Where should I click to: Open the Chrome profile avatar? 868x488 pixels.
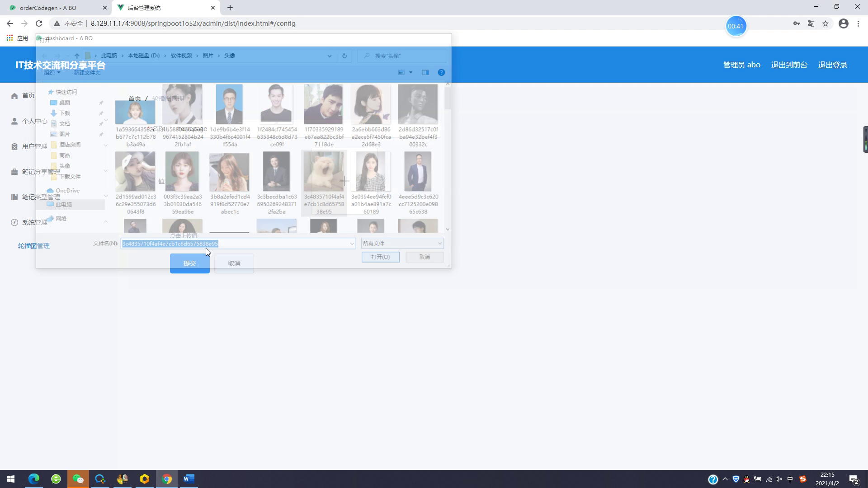(x=844, y=23)
